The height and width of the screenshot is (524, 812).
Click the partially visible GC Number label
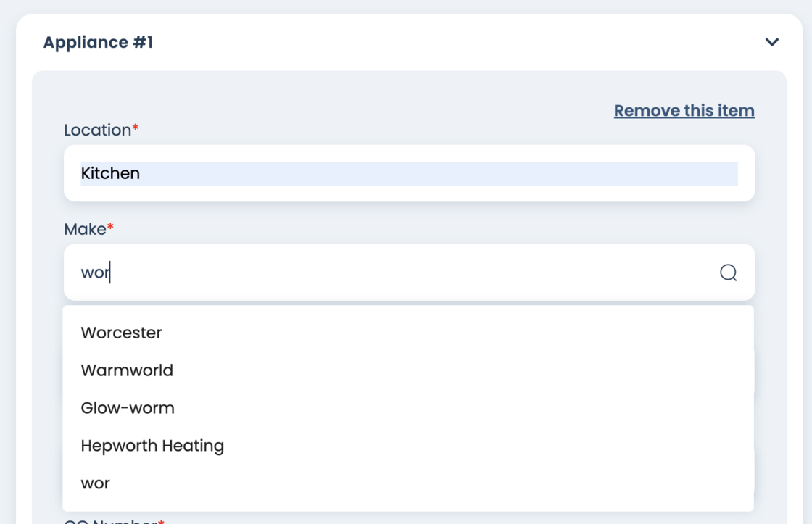tap(109, 520)
